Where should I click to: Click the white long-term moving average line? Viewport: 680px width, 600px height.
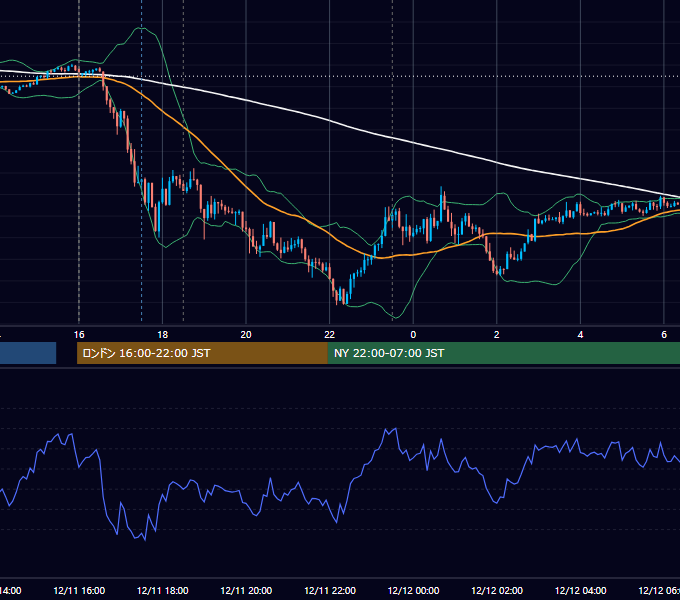(330, 121)
